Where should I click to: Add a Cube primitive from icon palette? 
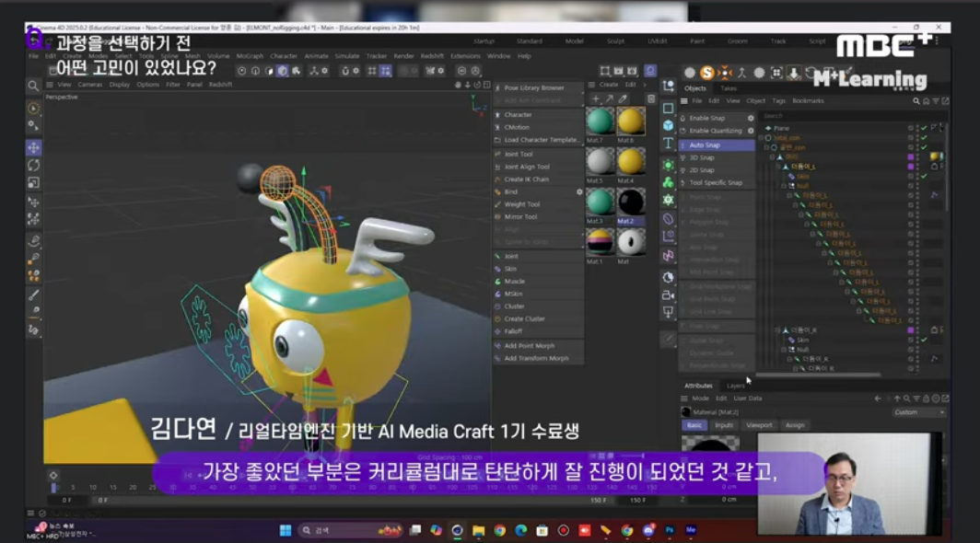[x=668, y=125]
